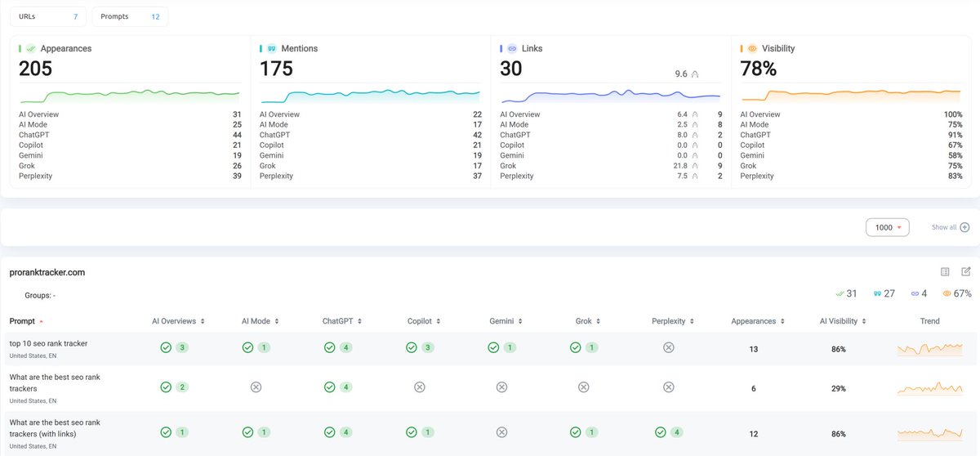Click the Trend column header

[930, 321]
